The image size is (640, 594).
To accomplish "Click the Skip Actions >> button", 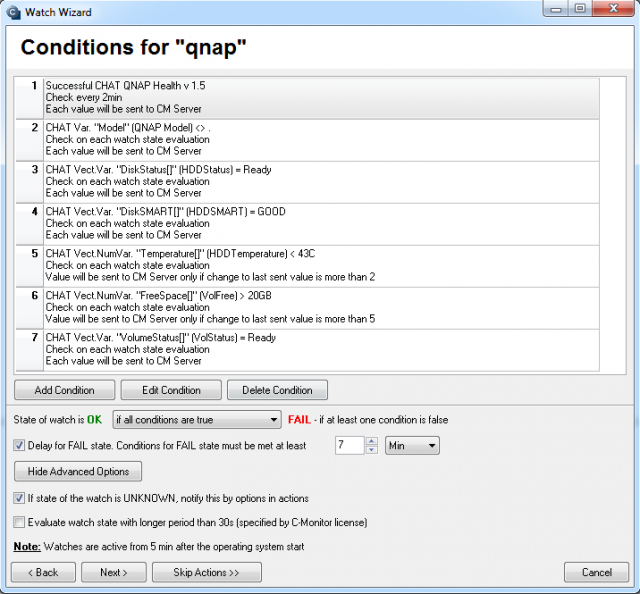I will [x=207, y=572].
